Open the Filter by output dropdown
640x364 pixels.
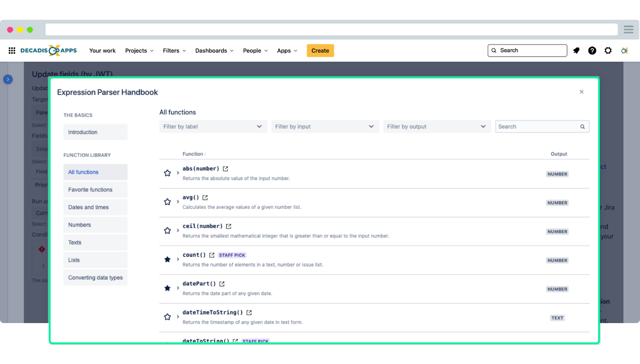(437, 126)
